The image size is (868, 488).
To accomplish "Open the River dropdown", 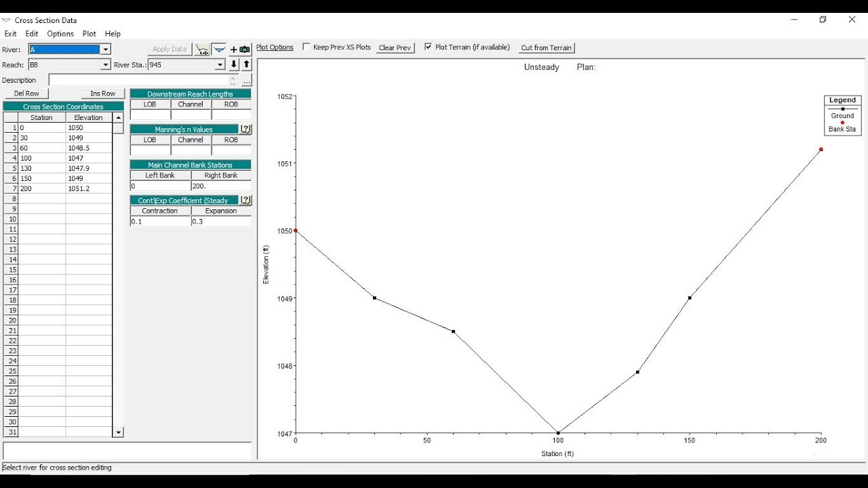I will point(106,49).
